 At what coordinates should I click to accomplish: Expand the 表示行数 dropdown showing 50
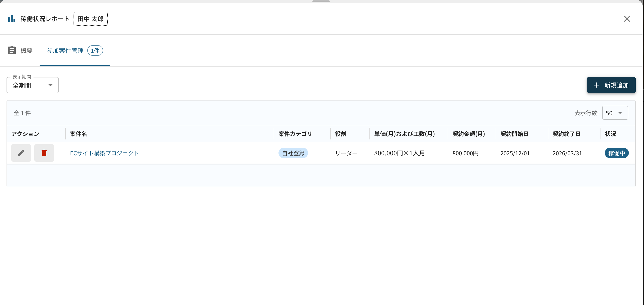pos(615,113)
